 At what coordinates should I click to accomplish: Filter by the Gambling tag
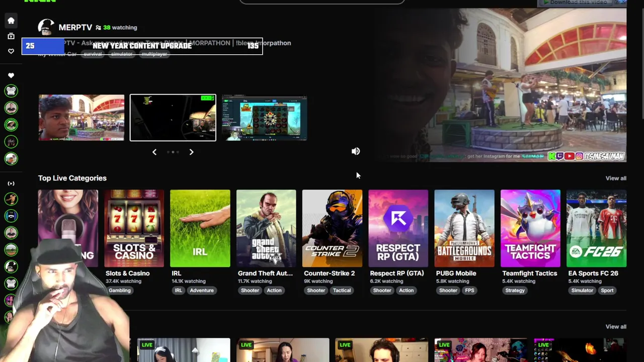click(x=120, y=290)
